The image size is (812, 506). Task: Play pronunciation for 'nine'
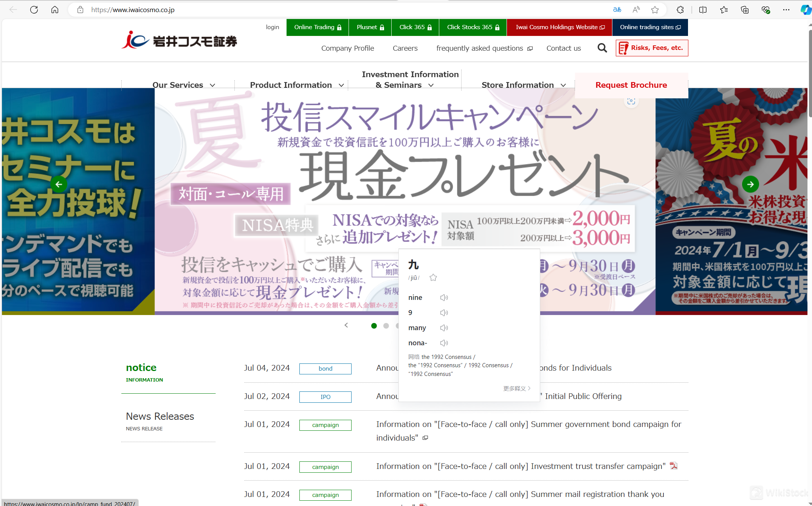click(444, 298)
